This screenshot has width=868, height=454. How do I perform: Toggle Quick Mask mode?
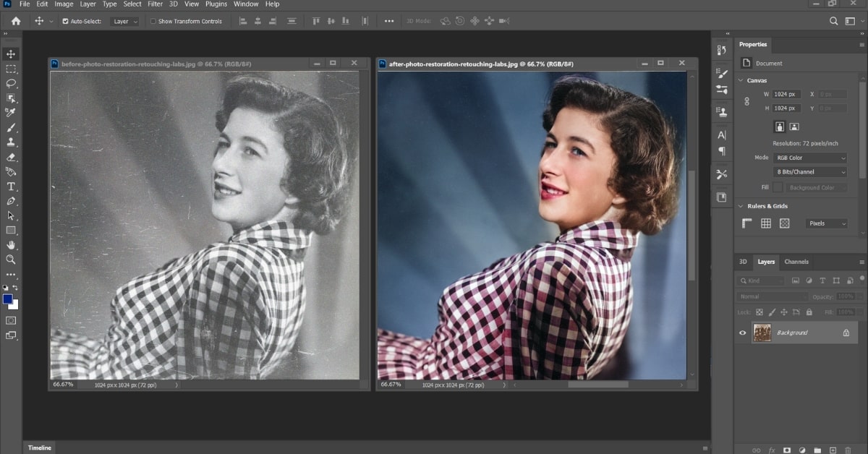tap(11, 320)
